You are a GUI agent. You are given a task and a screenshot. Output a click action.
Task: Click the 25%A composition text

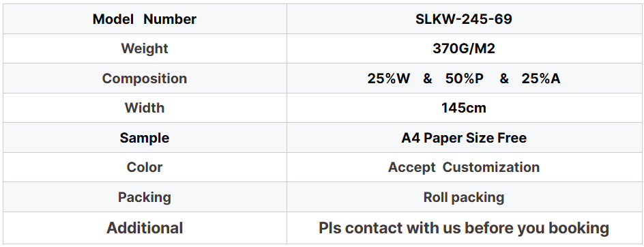coord(541,78)
